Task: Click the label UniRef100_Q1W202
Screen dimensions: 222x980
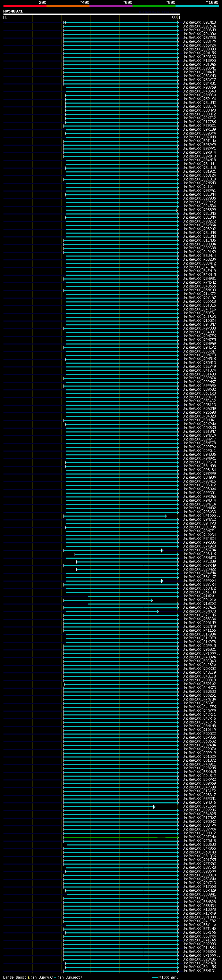Action: (x=199, y=604)
